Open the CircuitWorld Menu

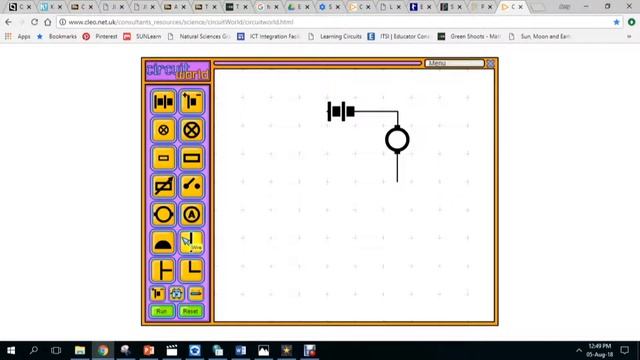click(454, 63)
